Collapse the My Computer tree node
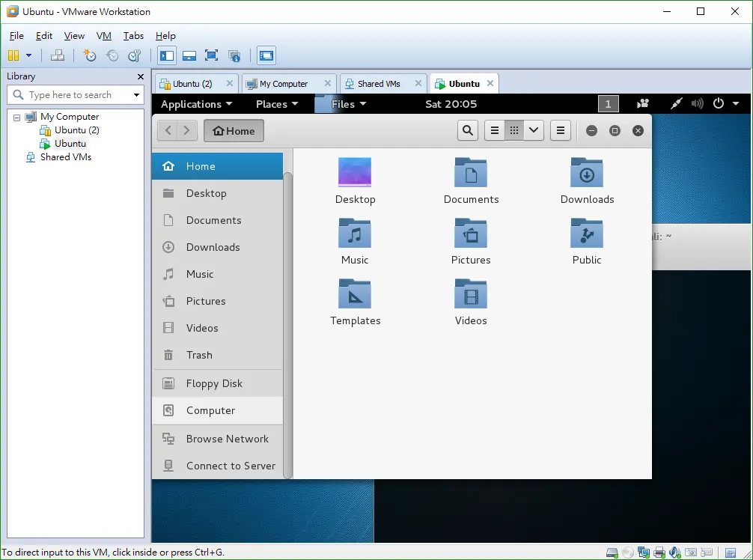This screenshot has height=560, width=753. coord(16,118)
